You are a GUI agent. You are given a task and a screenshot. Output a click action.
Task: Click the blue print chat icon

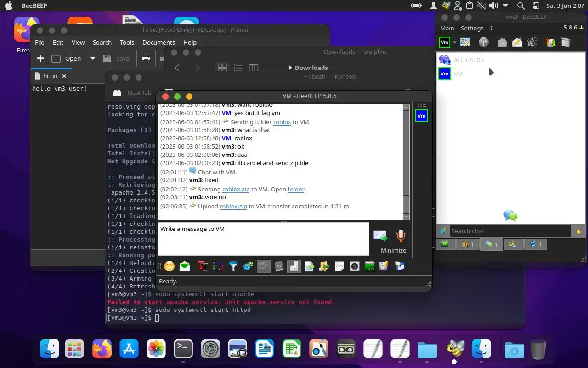[x=400, y=266]
